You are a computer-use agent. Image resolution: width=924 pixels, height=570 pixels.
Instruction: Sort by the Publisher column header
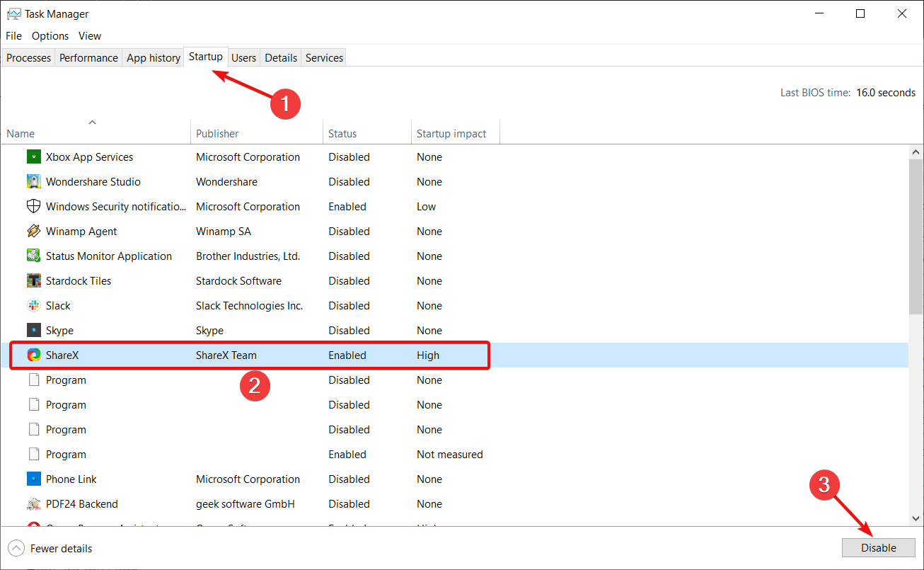point(257,132)
